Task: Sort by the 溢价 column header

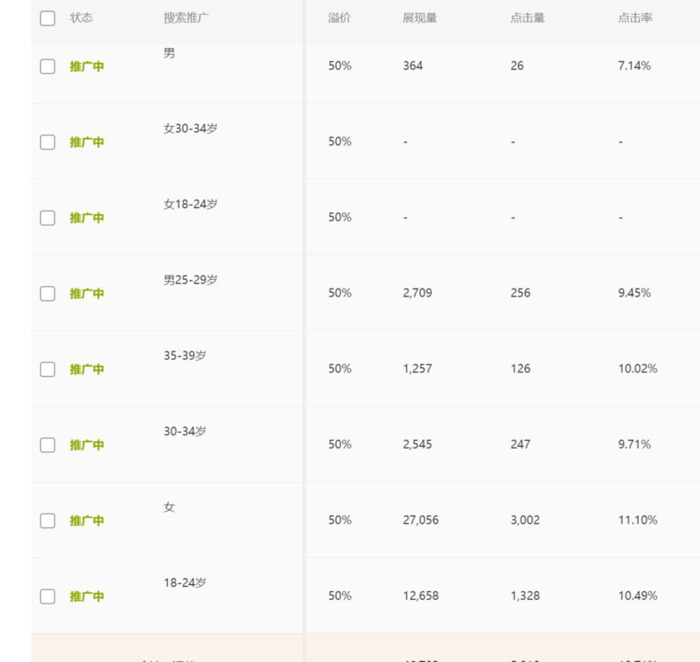Action: click(339, 18)
